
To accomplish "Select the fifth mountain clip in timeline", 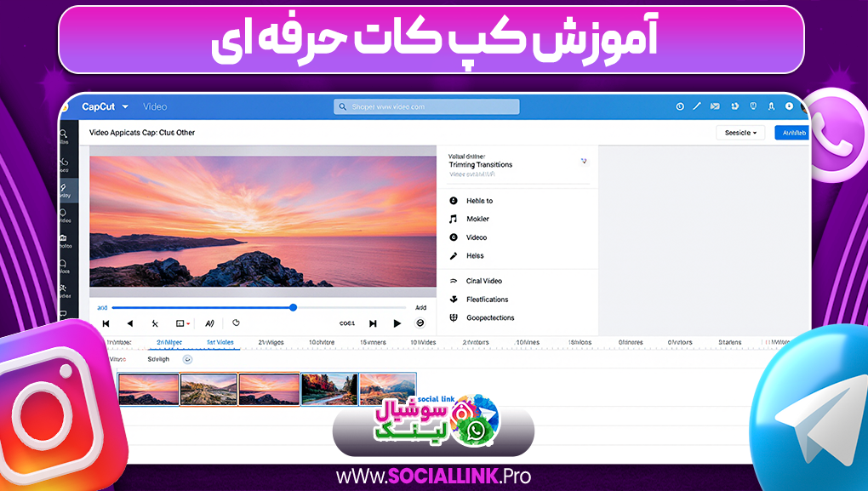I will (387, 387).
